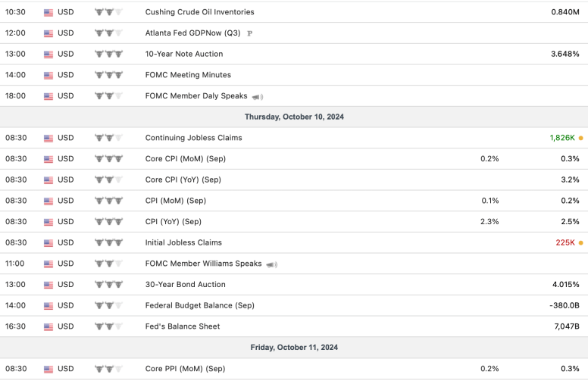The height and width of the screenshot is (381, 588).
Task: Open the Core PPI (MoM) (Sep) event
Action: click(x=186, y=368)
